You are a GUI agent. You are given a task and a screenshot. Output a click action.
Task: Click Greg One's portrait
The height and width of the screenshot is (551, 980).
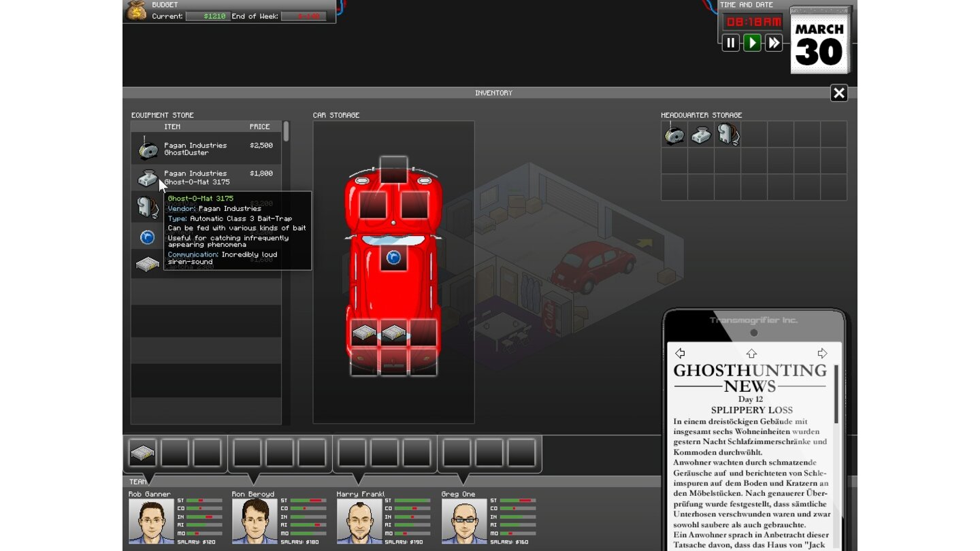pyautogui.click(x=464, y=521)
